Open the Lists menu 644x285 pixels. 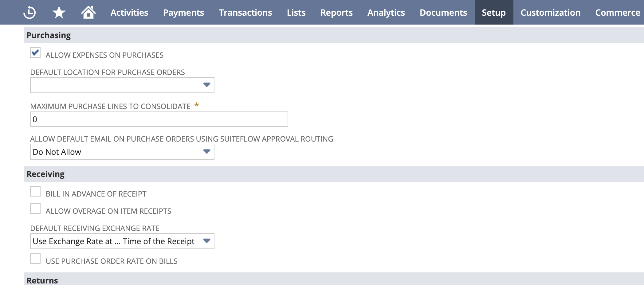[296, 13]
